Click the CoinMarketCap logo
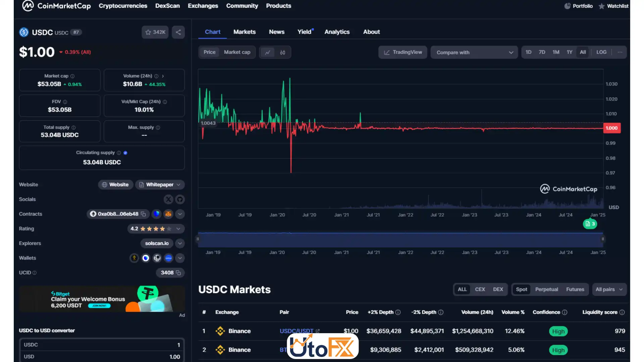The image size is (644, 362). pyautogui.click(x=56, y=6)
